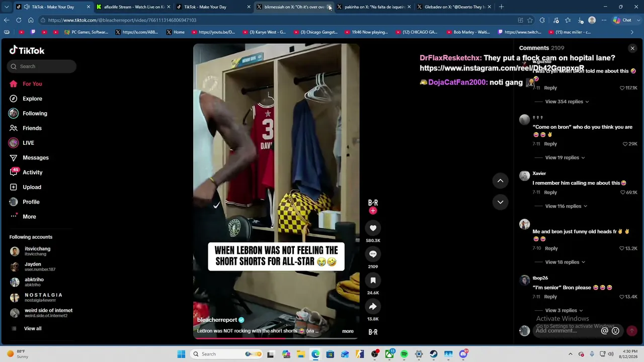Like the "funny old heads" comment
Image resolution: width=644 pixels, height=362 pixels.
click(x=622, y=248)
